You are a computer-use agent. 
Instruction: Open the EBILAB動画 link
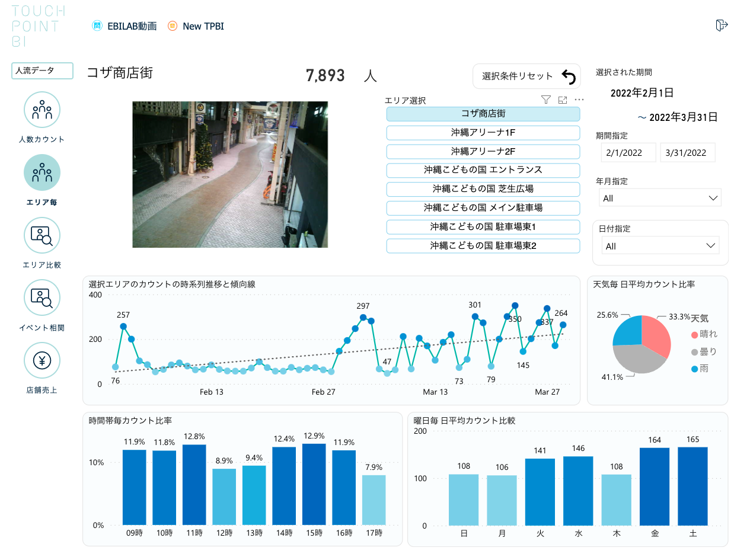pyautogui.click(x=132, y=26)
